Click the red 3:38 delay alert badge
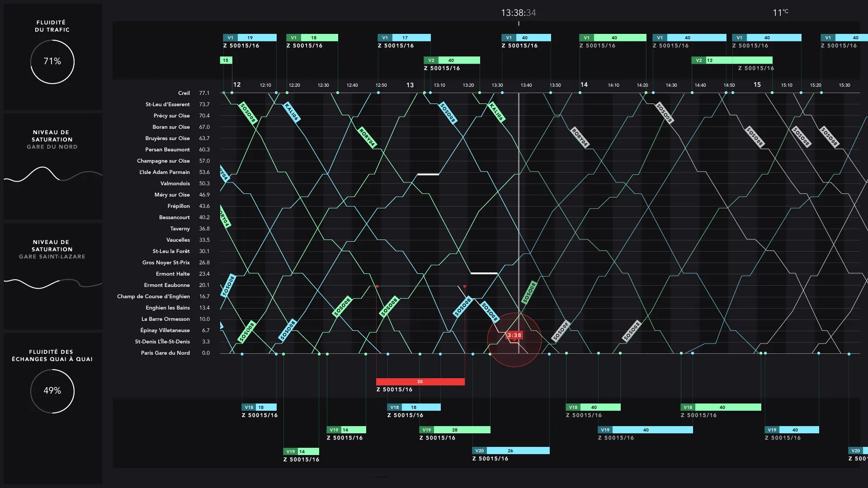The image size is (868, 488). 514,335
